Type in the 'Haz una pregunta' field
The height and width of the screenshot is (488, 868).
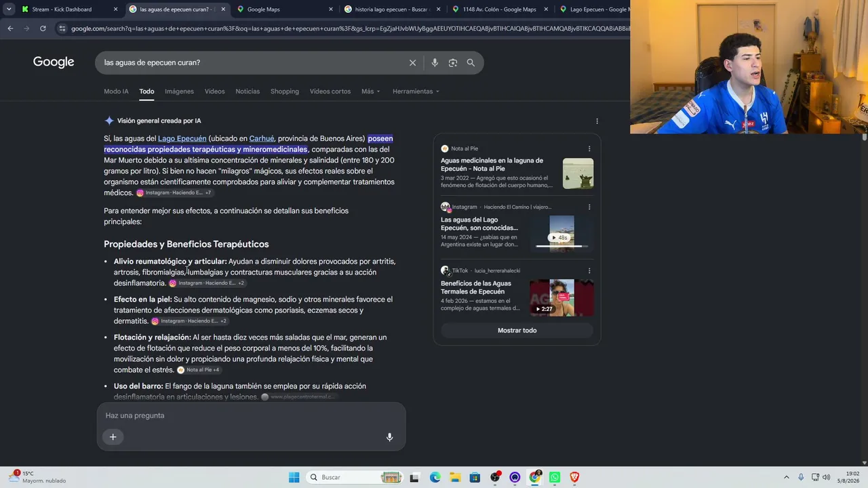coord(251,415)
